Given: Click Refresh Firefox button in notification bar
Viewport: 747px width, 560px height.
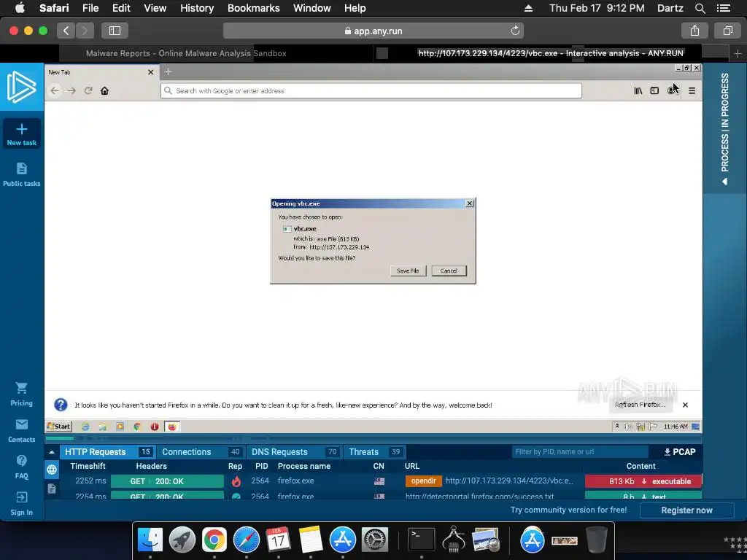Looking at the screenshot, I should [640, 405].
